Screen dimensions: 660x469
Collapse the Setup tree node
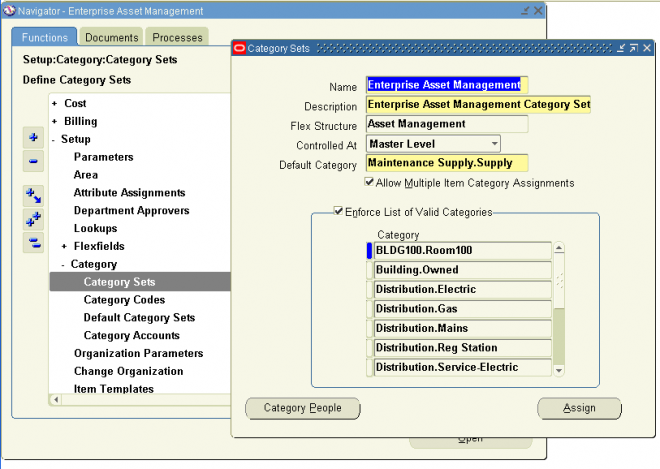point(53,139)
